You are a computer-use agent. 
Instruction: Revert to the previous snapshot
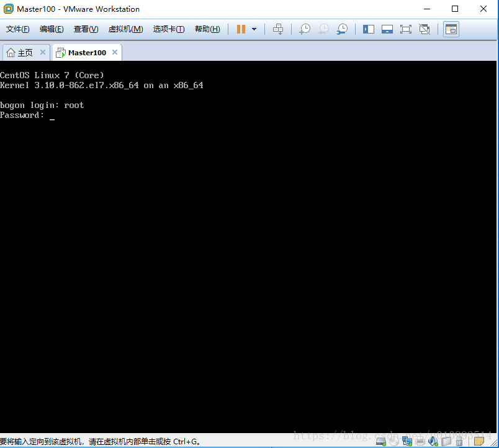coord(323,29)
